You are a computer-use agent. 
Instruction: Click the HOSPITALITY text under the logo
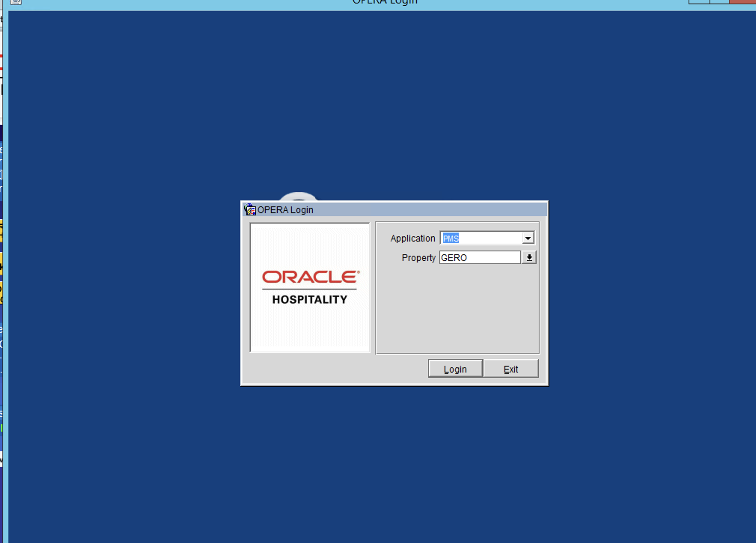[310, 300]
